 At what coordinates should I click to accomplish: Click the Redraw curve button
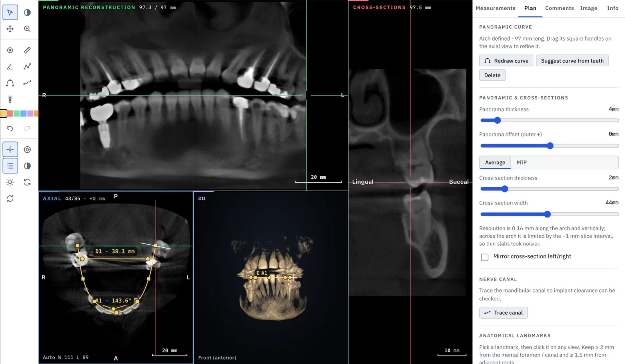[506, 61]
